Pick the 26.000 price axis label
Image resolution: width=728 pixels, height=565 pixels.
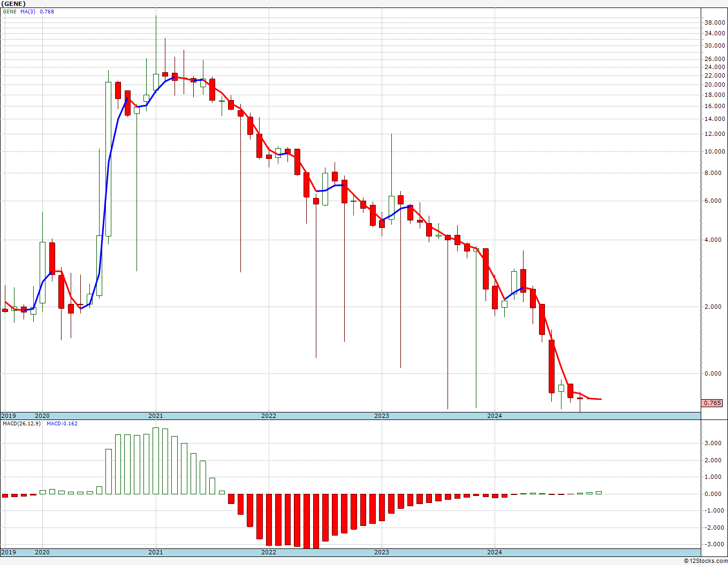click(x=715, y=59)
